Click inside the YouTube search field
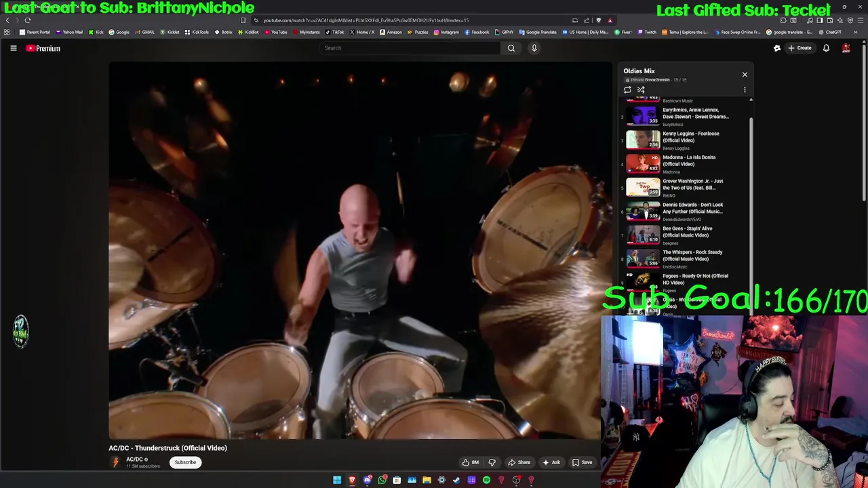 410,48
